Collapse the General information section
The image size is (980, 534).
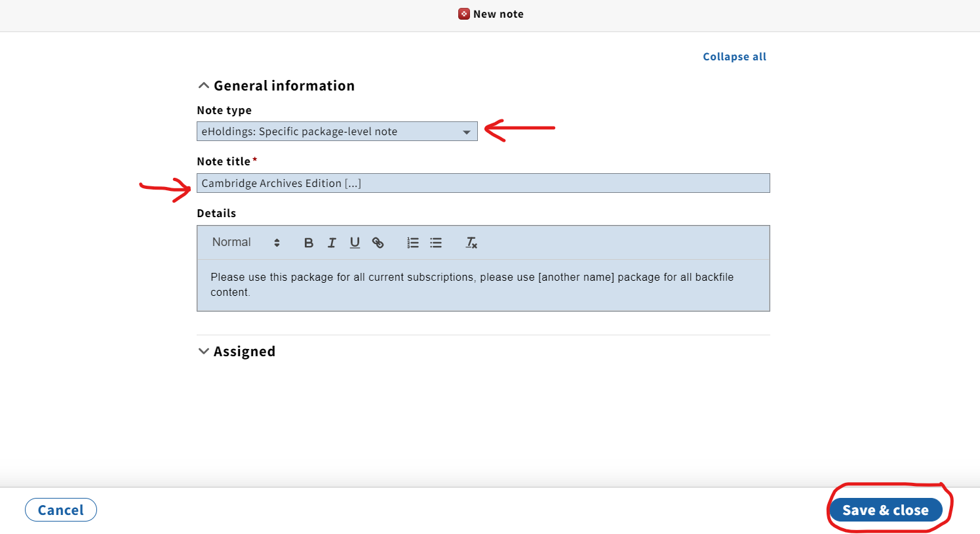(276, 86)
